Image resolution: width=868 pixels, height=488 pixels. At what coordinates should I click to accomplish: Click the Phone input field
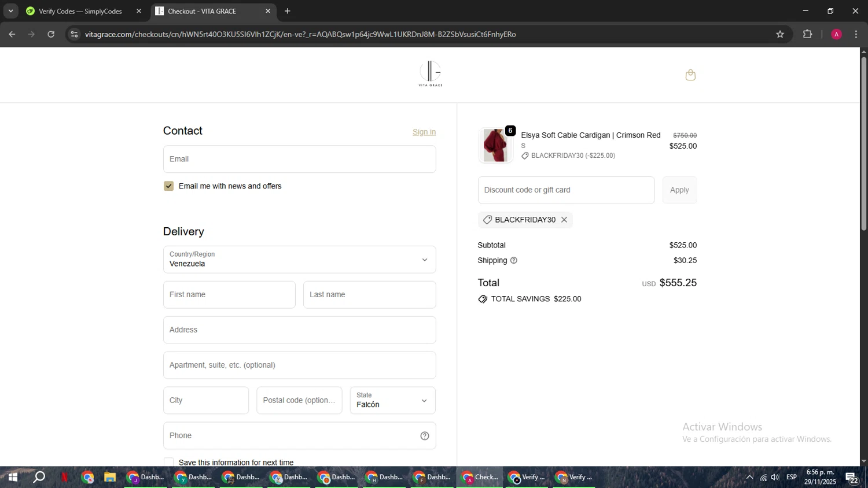pyautogui.click(x=299, y=436)
